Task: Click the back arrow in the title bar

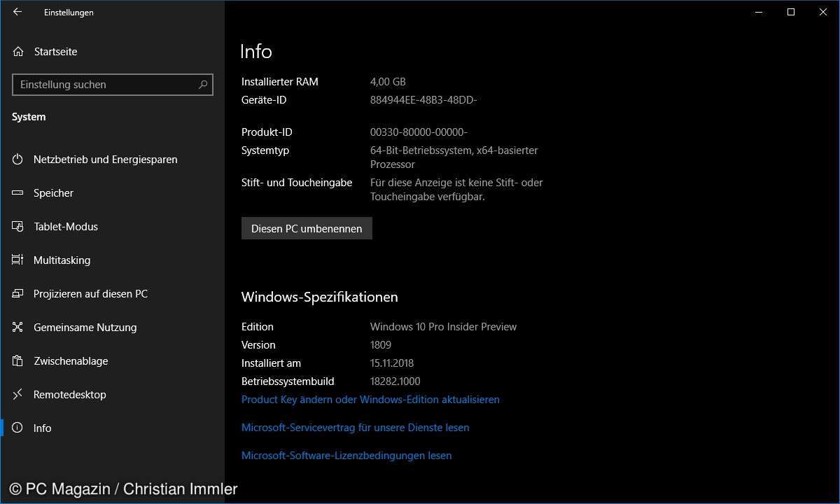Action: (17, 12)
